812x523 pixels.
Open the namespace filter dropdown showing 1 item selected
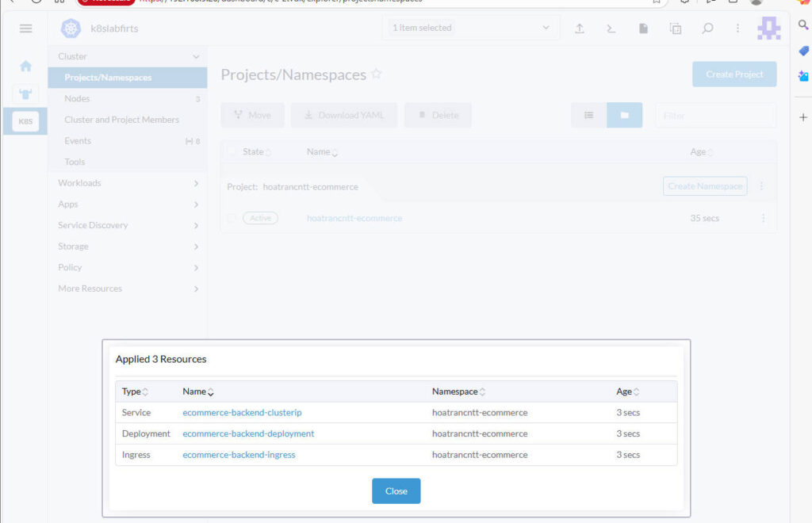[x=470, y=28]
